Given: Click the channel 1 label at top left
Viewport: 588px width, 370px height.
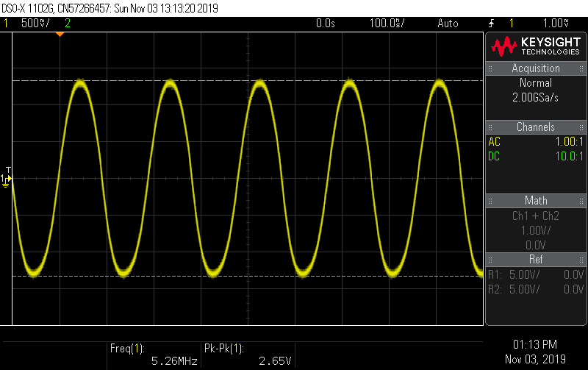Looking at the screenshot, I should click(6, 24).
